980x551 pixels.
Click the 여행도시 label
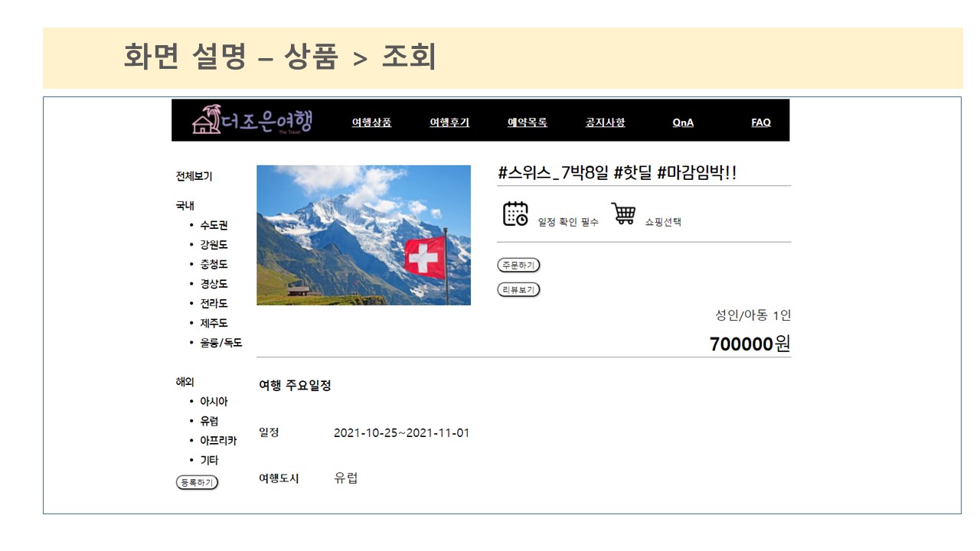coord(279,478)
